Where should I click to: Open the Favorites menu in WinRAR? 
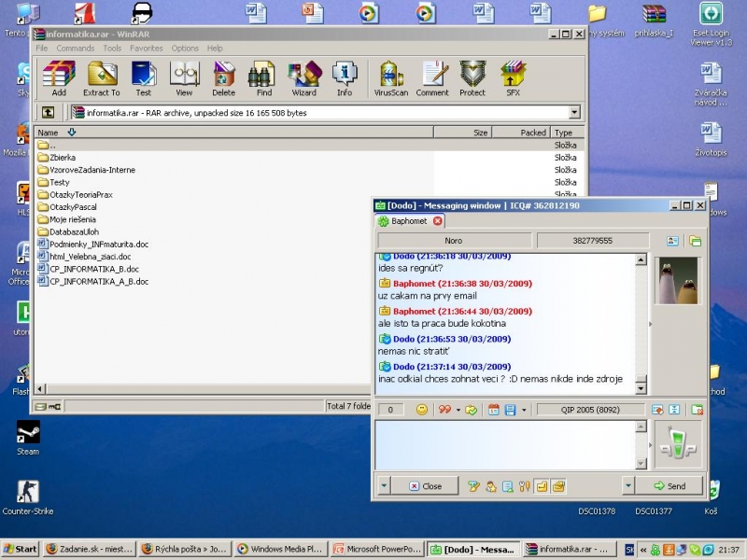(x=147, y=49)
